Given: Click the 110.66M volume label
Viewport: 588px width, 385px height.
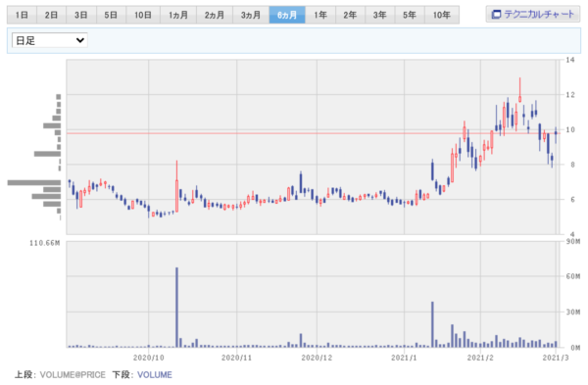Looking at the screenshot, I should pyautogui.click(x=45, y=243).
